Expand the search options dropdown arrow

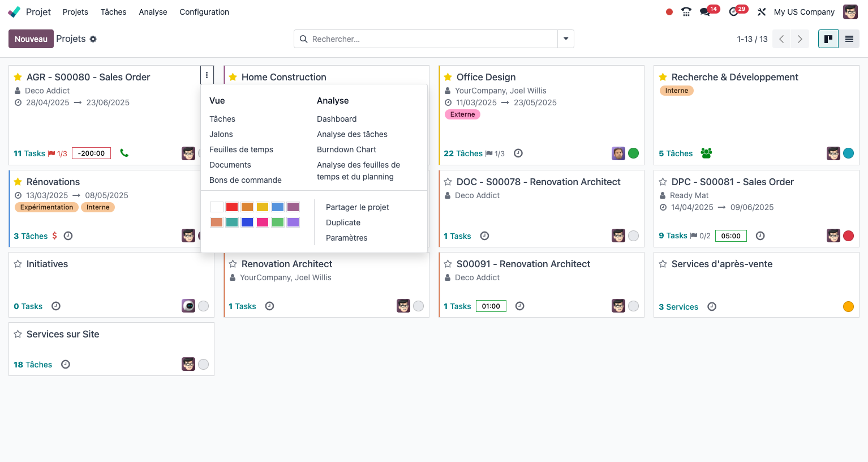(566, 39)
